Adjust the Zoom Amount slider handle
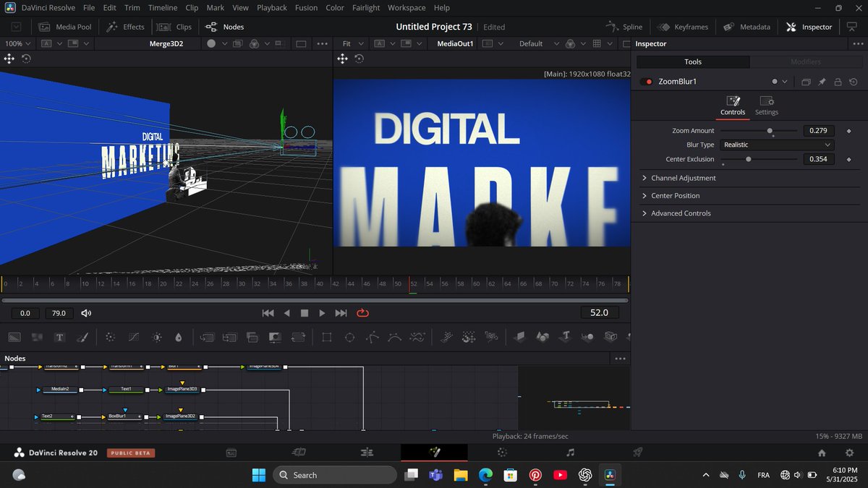Image resolution: width=868 pixels, height=488 pixels. point(770,131)
